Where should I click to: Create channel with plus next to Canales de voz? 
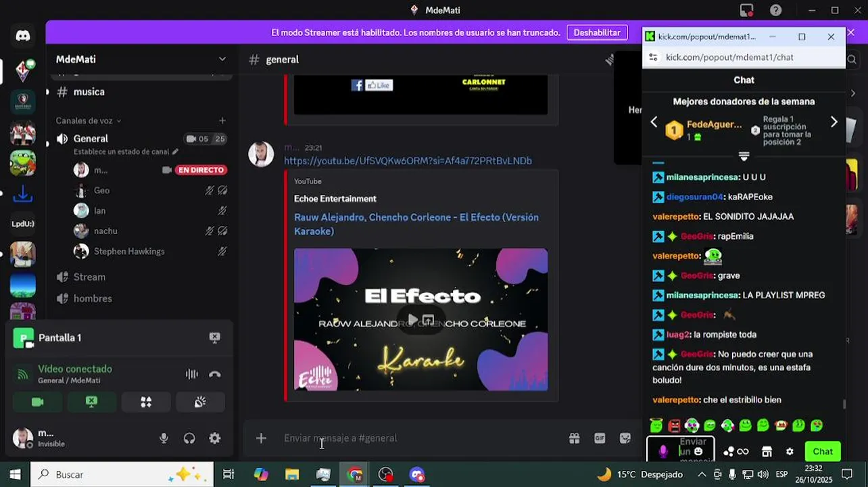click(x=222, y=120)
